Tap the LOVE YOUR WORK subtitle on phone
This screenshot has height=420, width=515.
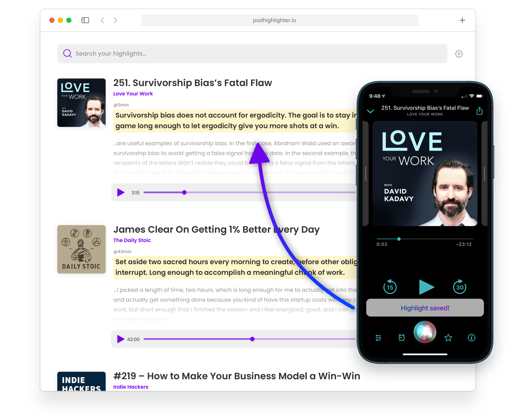pyautogui.click(x=425, y=114)
